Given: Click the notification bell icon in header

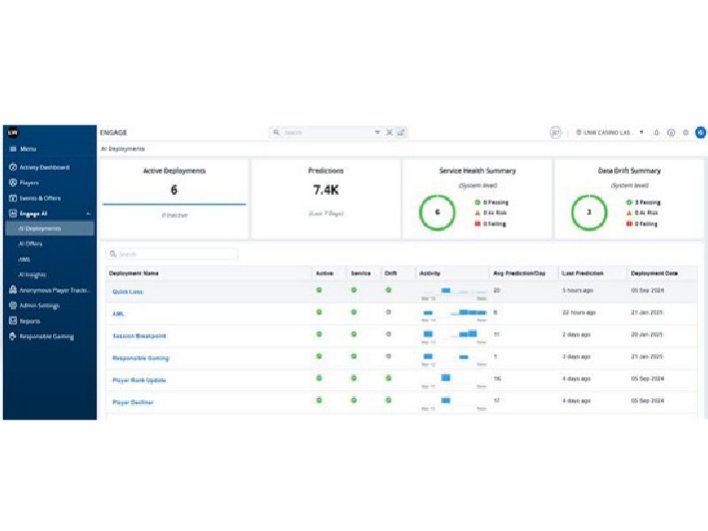Looking at the screenshot, I should pos(656,132).
